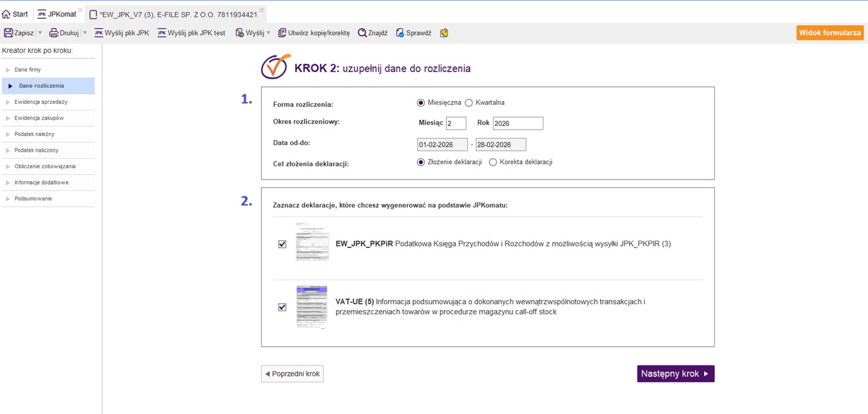The image size is (868, 414).
Task: Click the Znajdź magnifier icon
Action: tap(362, 33)
